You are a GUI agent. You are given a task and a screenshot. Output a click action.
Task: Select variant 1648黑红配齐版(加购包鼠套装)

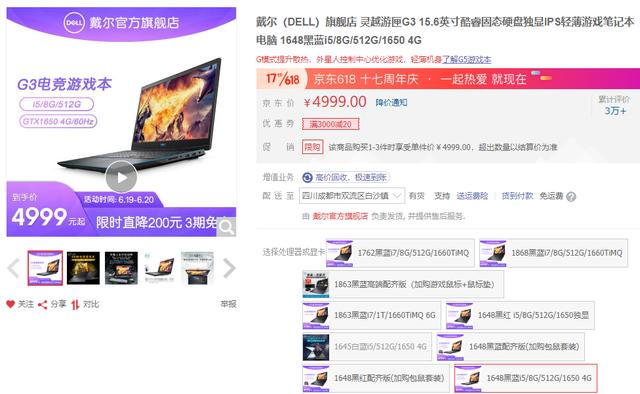pos(376,378)
